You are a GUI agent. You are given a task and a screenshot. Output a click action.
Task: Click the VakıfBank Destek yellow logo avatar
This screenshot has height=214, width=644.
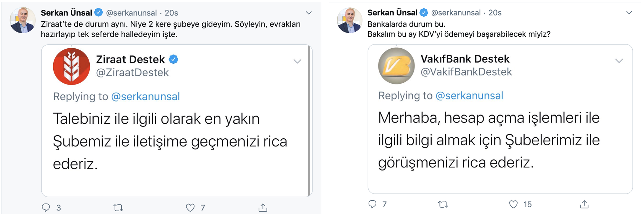(396, 66)
